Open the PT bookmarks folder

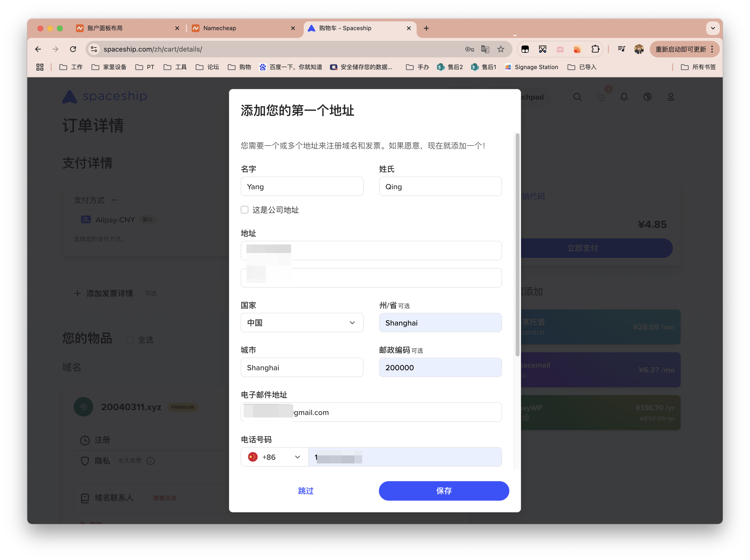click(145, 67)
